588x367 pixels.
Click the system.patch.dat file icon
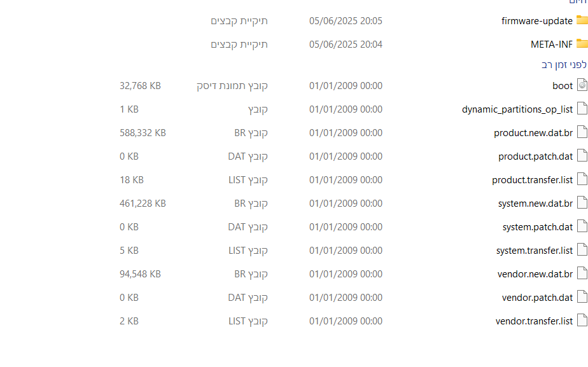click(x=582, y=226)
